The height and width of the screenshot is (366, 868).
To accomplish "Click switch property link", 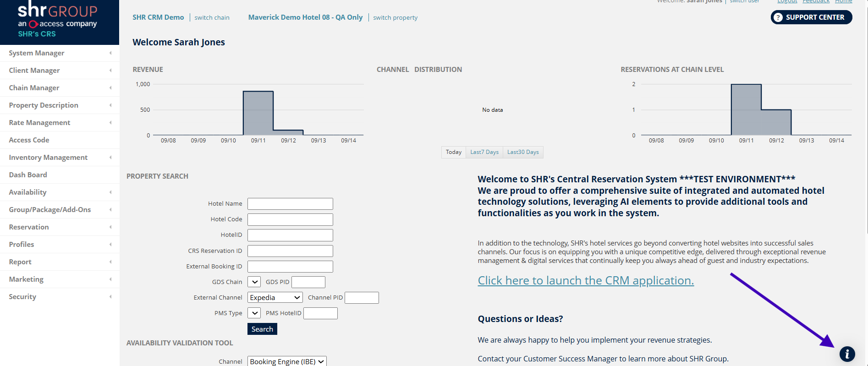I will point(395,17).
